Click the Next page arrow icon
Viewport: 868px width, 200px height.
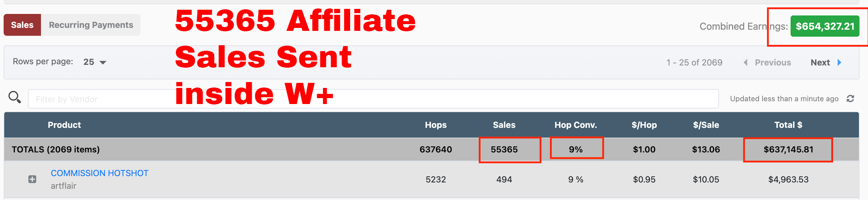(x=839, y=63)
